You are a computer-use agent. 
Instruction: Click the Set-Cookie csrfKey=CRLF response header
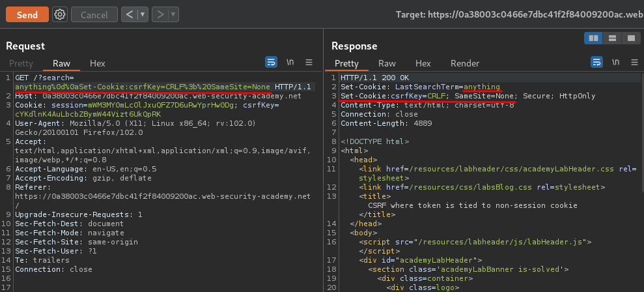(468, 96)
